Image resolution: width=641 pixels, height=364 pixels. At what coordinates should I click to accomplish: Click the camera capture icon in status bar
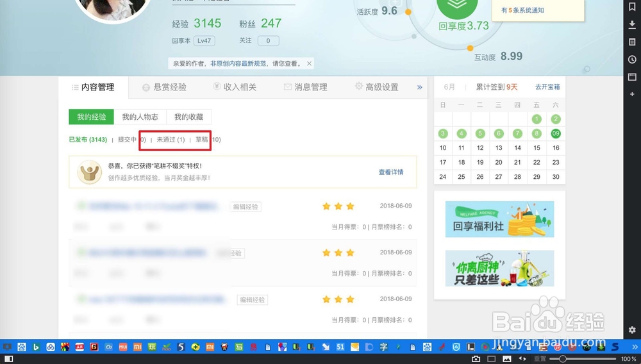[x=476, y=359]
